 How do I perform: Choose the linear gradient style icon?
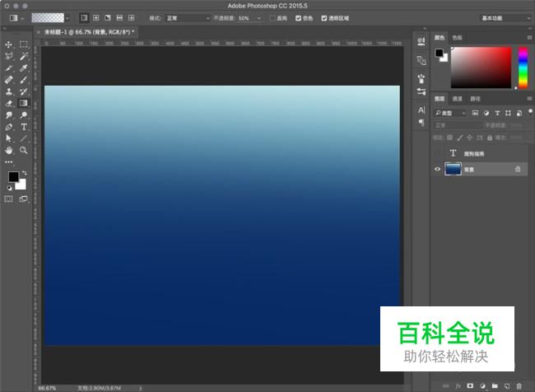pos(84,17)
